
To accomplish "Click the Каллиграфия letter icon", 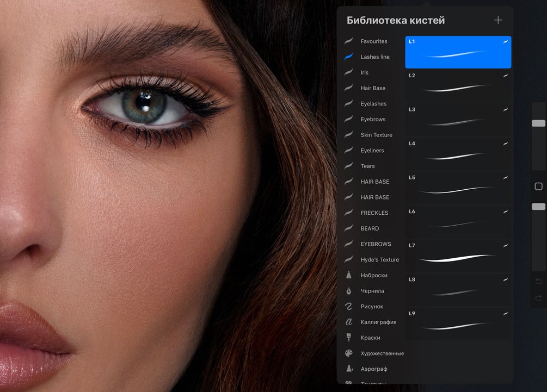I will [x=348, y=322].
